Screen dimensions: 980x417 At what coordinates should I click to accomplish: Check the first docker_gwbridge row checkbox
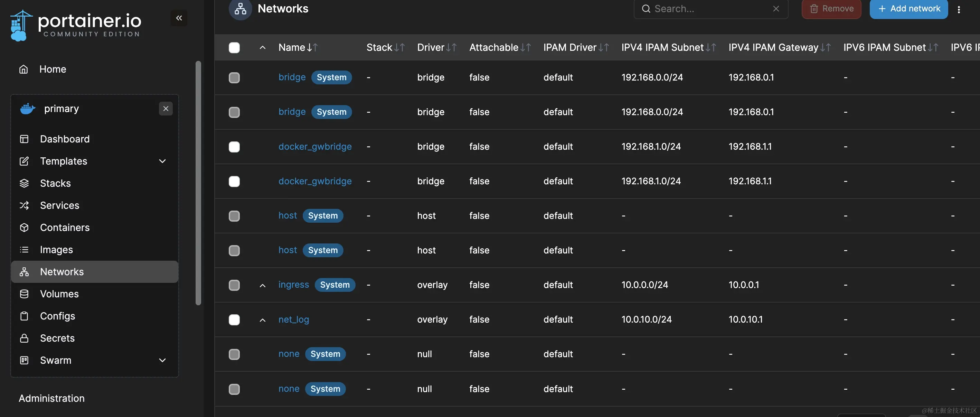[x=234, y=147]
